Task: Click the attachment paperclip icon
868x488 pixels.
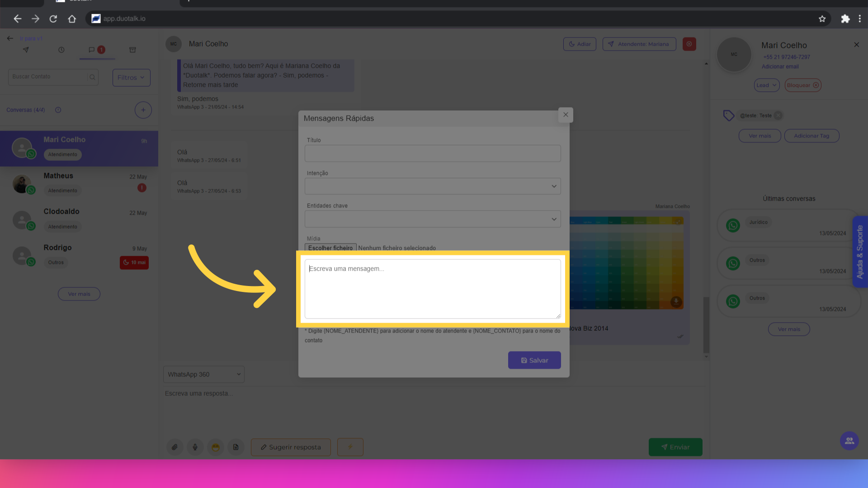Action: (175, 447)
